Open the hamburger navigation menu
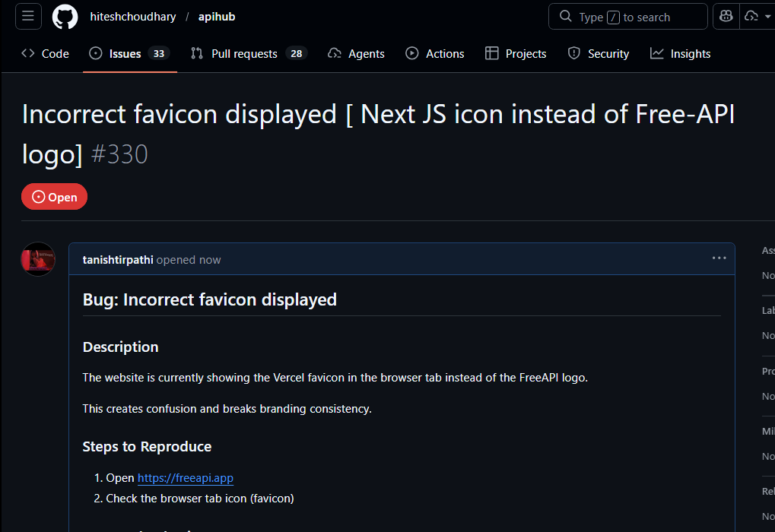The image size is (775, 532). 28,16
